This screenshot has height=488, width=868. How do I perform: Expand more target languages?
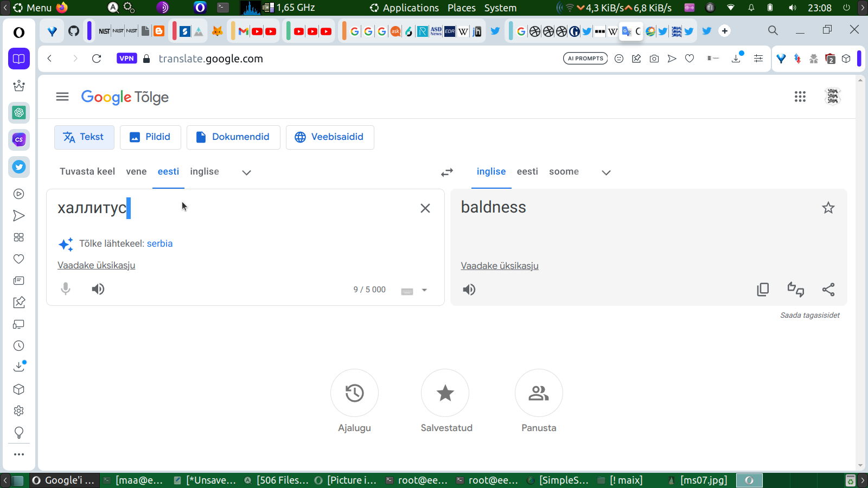coord(607,172)
